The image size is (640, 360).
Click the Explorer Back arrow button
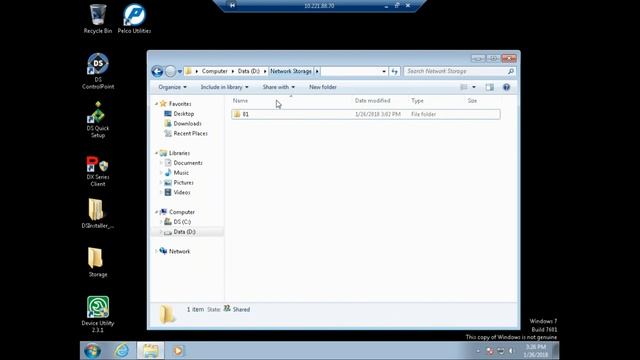tap(157, 71)
